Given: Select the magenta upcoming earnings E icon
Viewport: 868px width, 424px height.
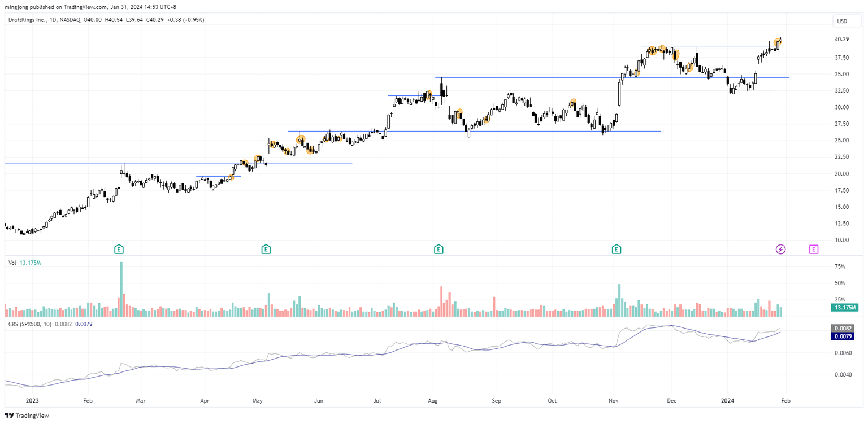Looking at the screenshot, I should [x=814, y=249].
